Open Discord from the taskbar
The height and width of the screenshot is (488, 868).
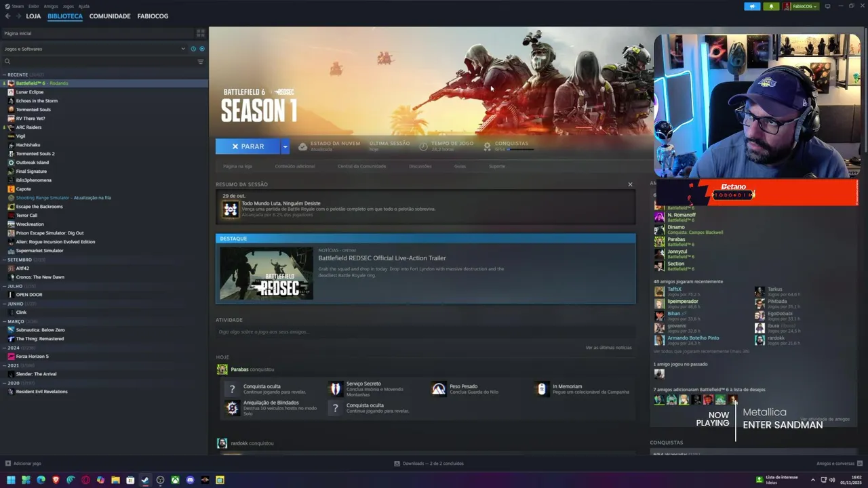tap(190, 480)
